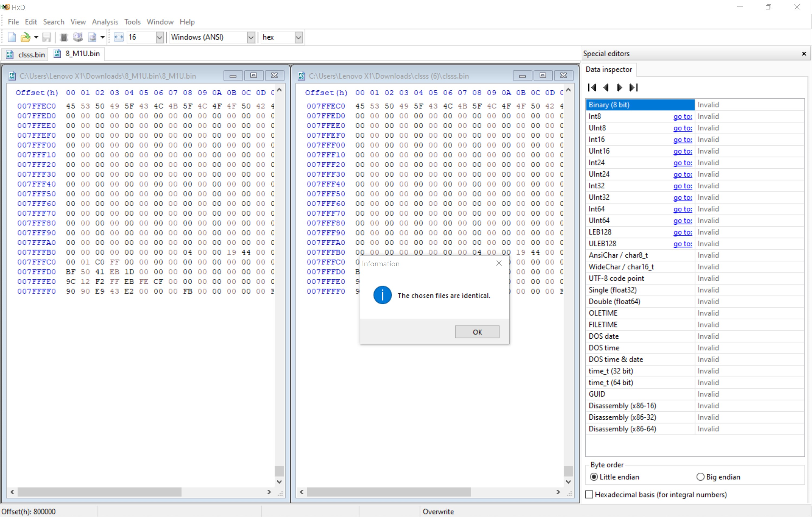Select the FILETIME inspector row

(695, 324)
